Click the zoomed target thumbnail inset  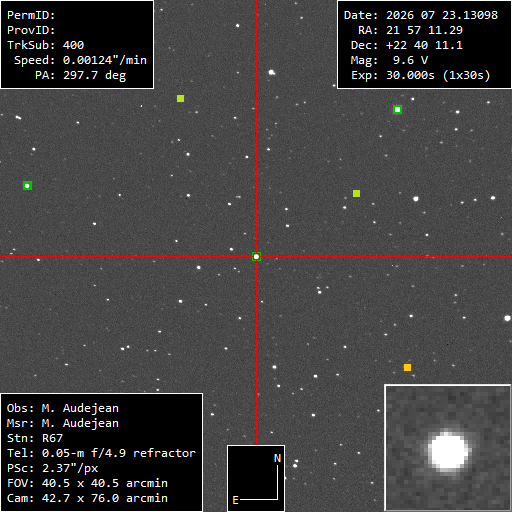pos(448,448)
